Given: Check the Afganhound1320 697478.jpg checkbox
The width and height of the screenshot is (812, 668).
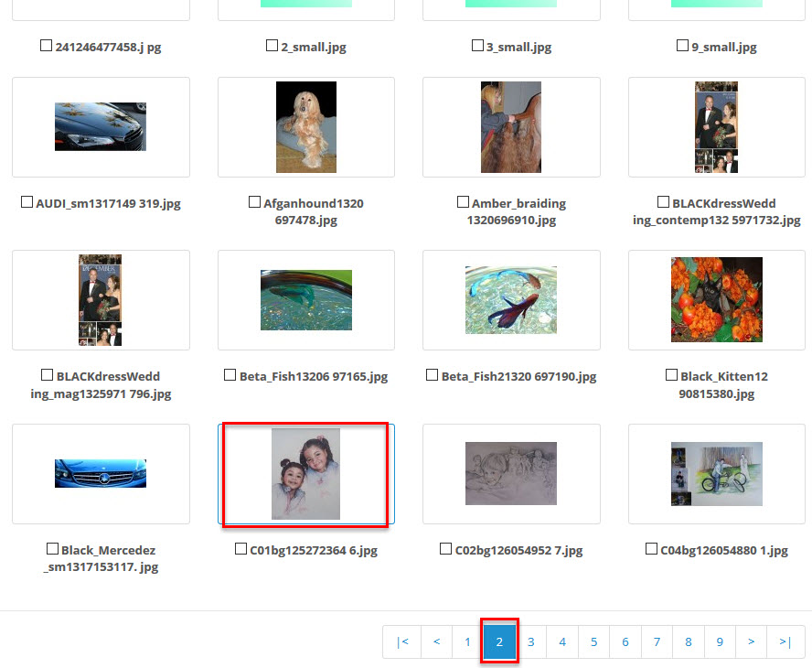Looking at the screenshot, I should pyautogui.click(x=255, y=202).
